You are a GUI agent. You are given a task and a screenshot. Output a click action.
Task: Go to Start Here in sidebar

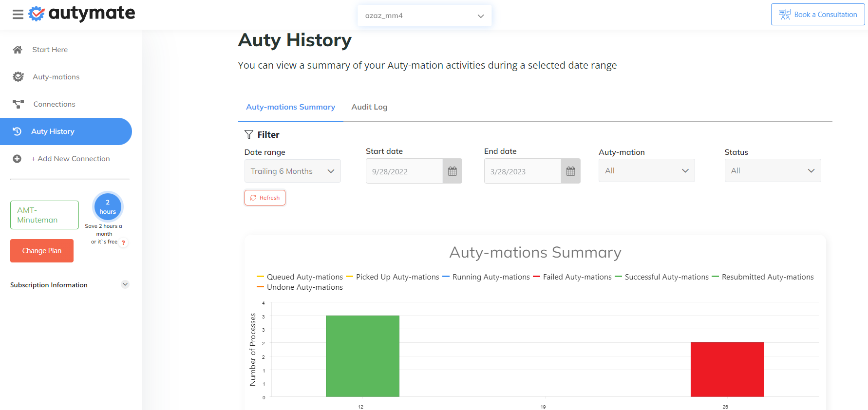(x=50, y=50)
